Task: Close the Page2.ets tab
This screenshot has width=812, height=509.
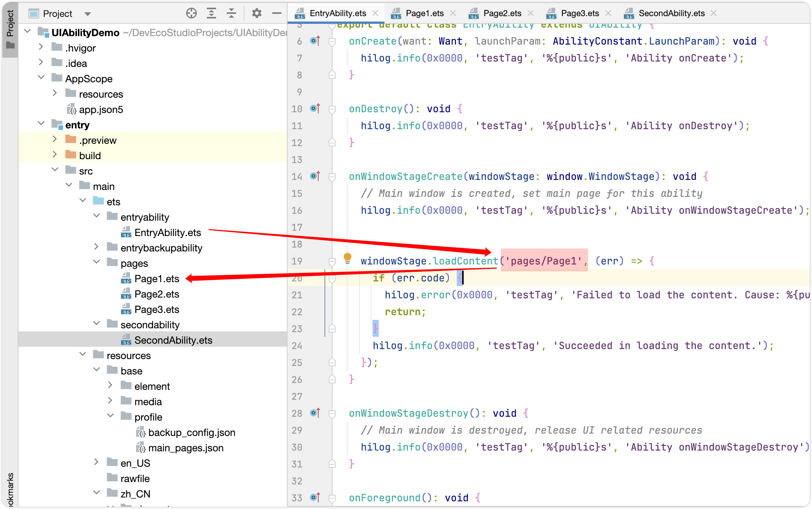Action: [x=531, y=13]
